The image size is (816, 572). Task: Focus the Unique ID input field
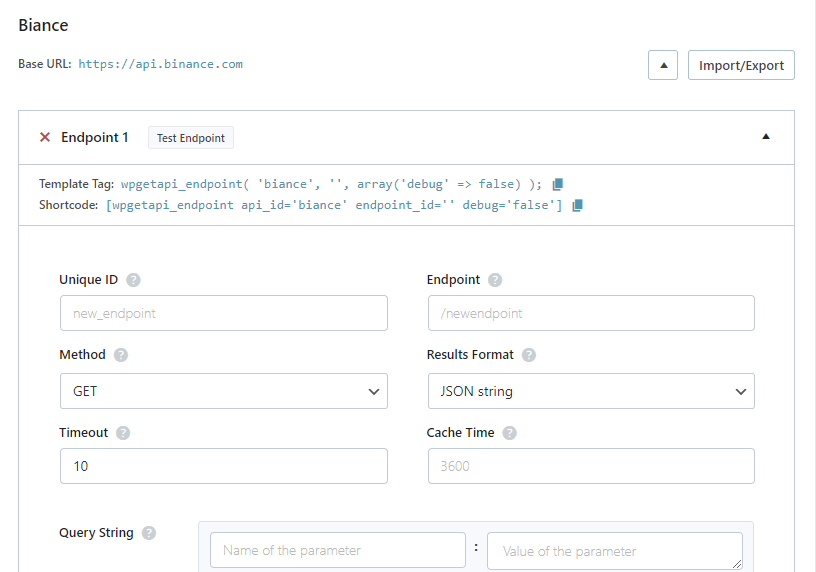(223, 313)
